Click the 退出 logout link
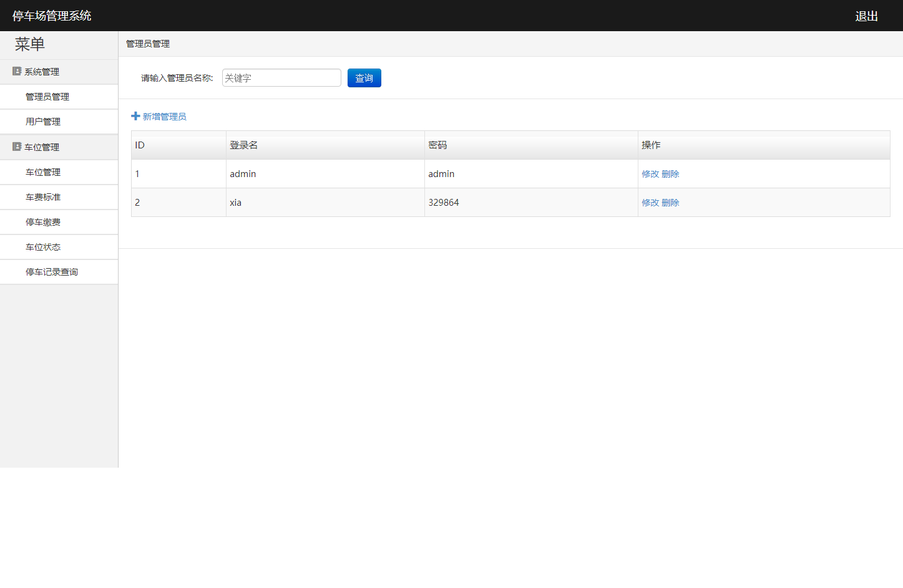 click(866, 16)
